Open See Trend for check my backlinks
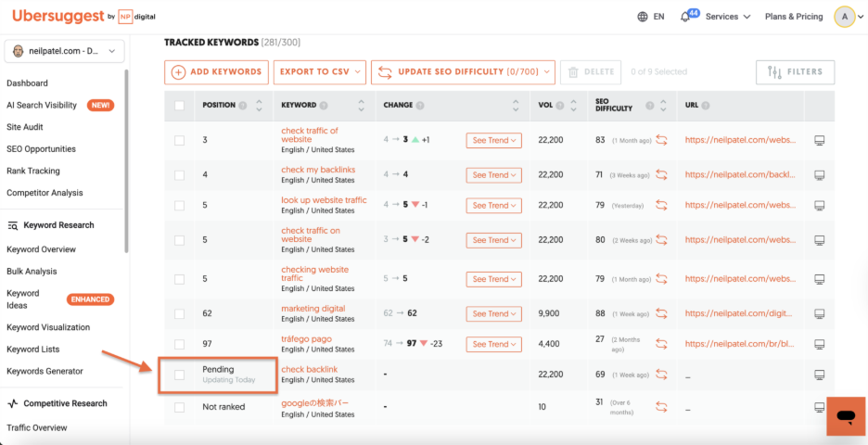Screen dimensions: 868x445 [x=493, y=175]
